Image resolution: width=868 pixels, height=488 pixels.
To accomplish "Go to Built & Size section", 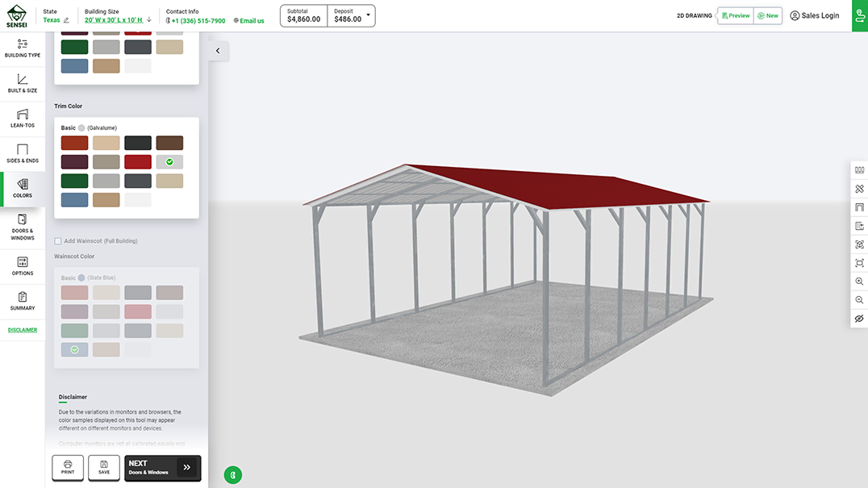I will [22, 84].
